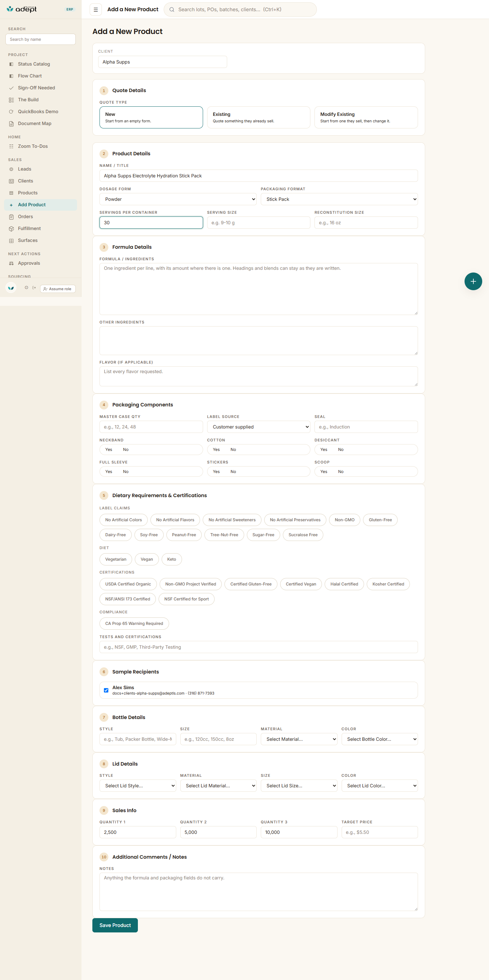Click the Save Product button
This screenshot has width=489, height=980.
coord(115,925)
